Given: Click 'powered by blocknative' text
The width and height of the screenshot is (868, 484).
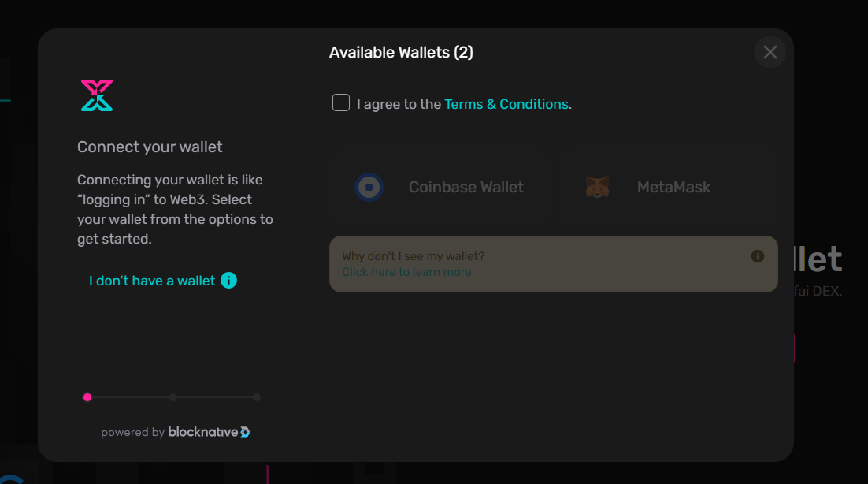Looking at the screenshot, I should click(x=176, y=432).
